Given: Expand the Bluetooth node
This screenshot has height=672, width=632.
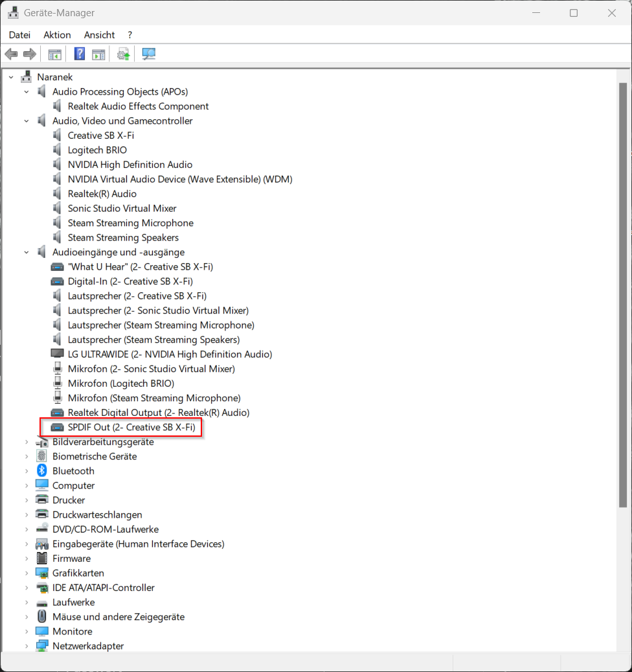Looking at the screenshot, I should coord(27,470).
